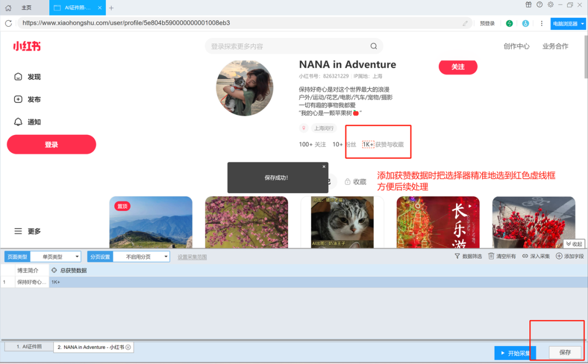Image resolution: width=588 pixels, height=364 pixels.
Task: Click the pencil edit icon in address bar
Action: pos(465,23)
